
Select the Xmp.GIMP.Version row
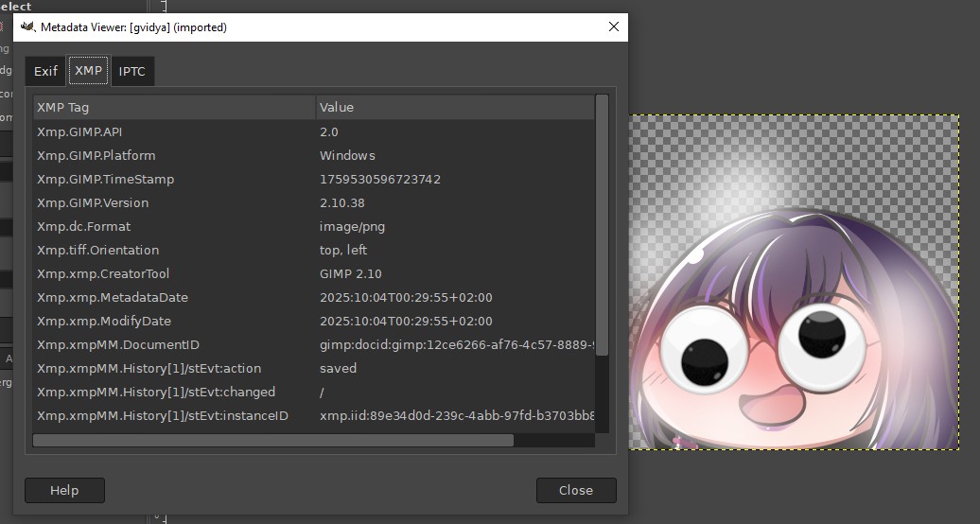(314, 203)
